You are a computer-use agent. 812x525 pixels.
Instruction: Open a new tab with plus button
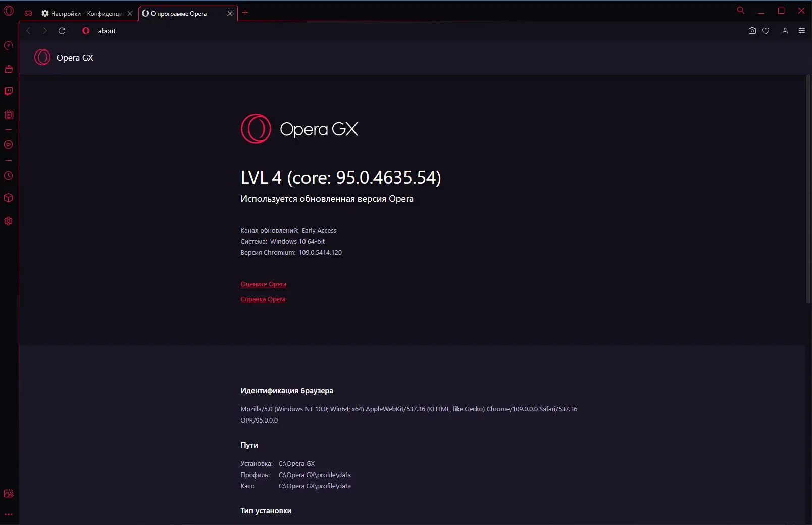point(245,13)
